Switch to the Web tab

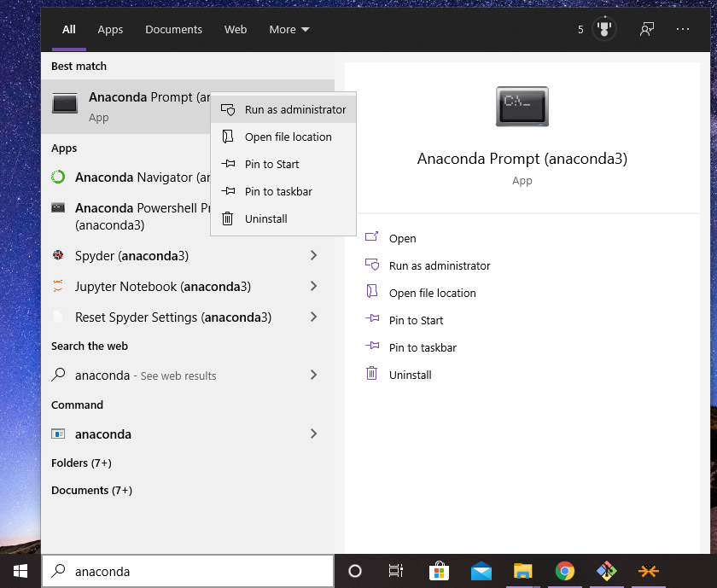[236, 29]
